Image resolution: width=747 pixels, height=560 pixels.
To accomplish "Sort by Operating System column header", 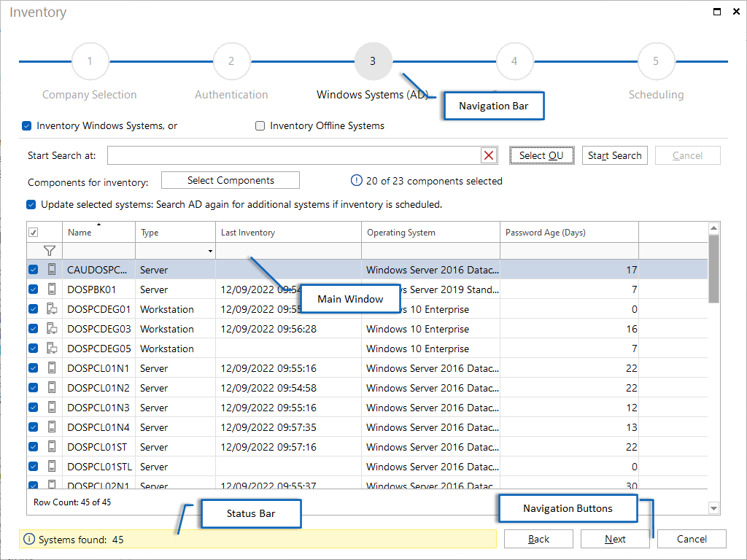I will (x=430, y=233).
